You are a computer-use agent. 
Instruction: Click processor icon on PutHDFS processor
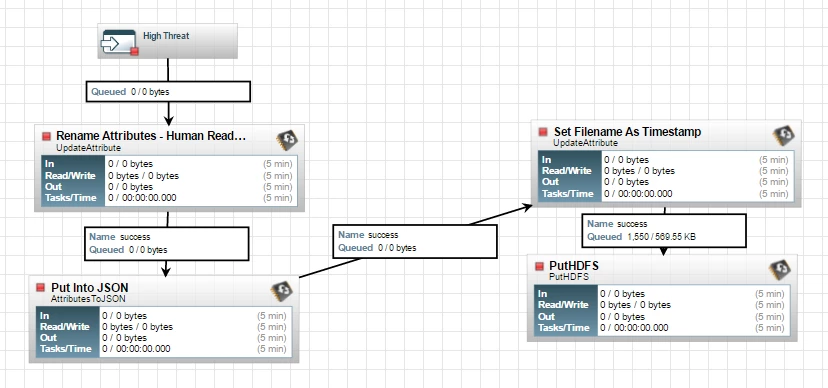coord(780,270)
